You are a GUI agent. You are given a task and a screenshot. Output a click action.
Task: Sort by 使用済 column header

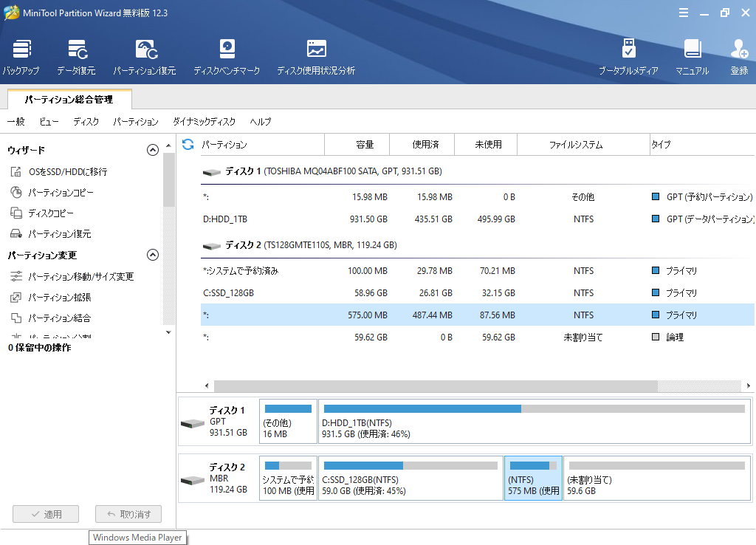[422, 144]
